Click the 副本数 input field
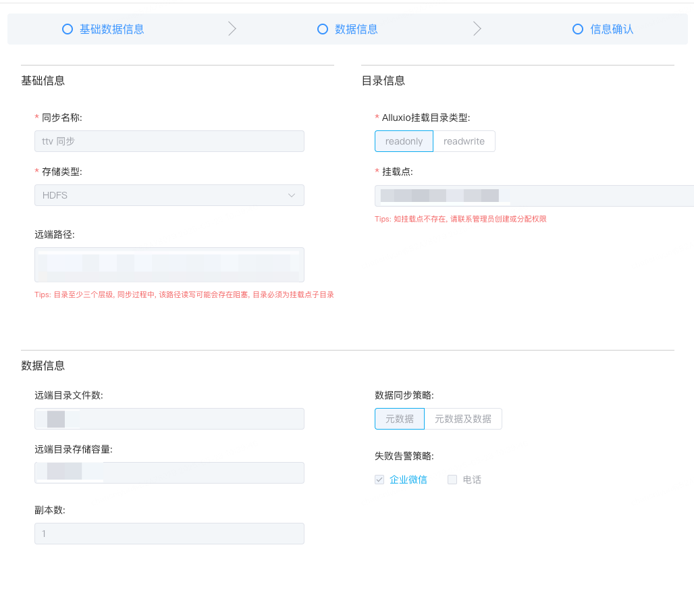 pyautogui.click(x=169, y=534)
